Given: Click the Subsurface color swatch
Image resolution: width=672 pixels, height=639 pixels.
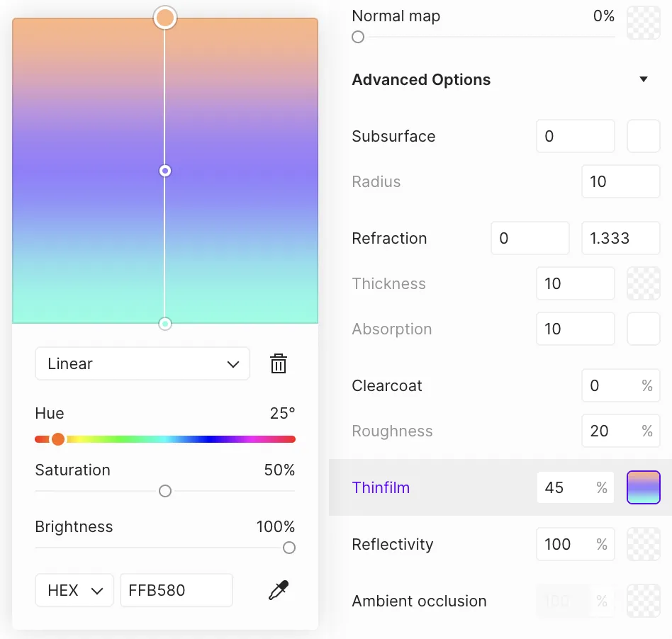Looking at the screenshot, I should click(644, 136).
